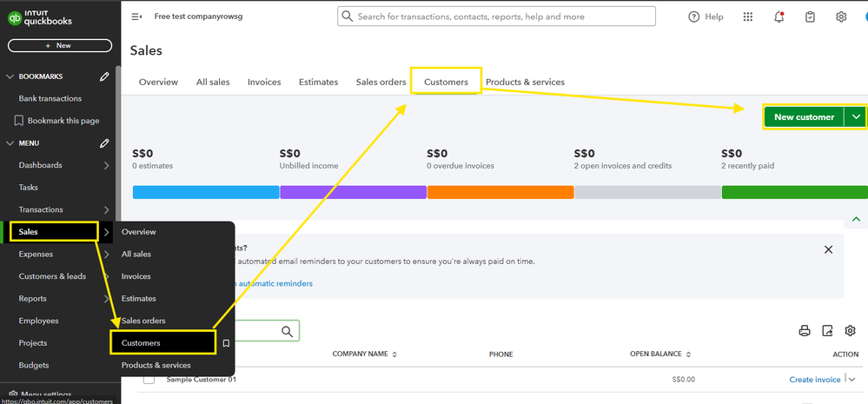The image size is (868, 404).
Task: Open the customer table settings gear
Action: pos(851,331)
